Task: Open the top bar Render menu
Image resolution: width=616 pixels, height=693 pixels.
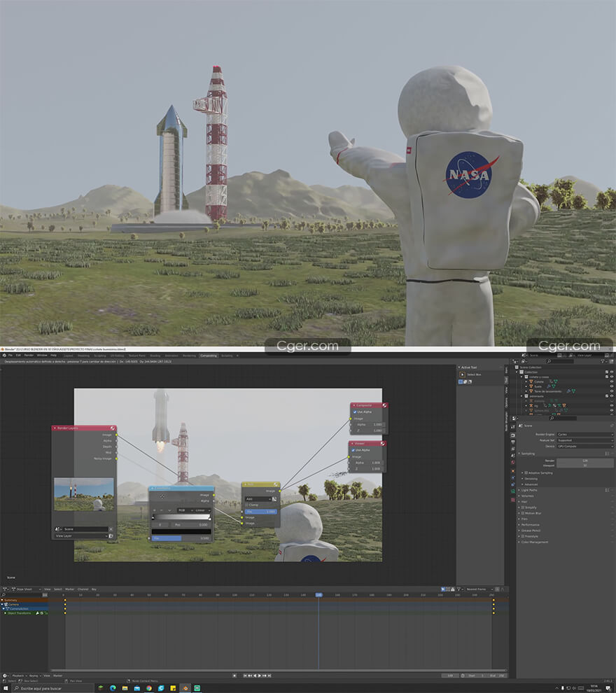Action: click(x=29, y=356)
